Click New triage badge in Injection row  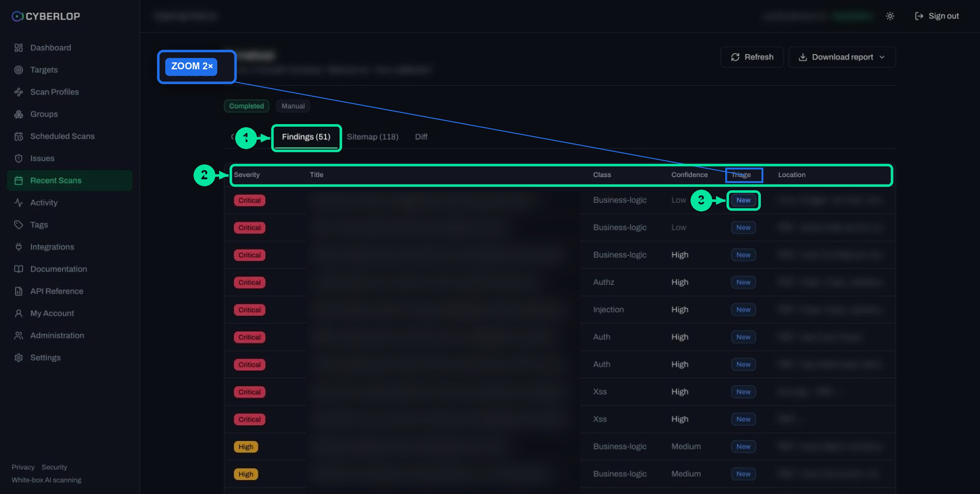(x=743, y=310)
